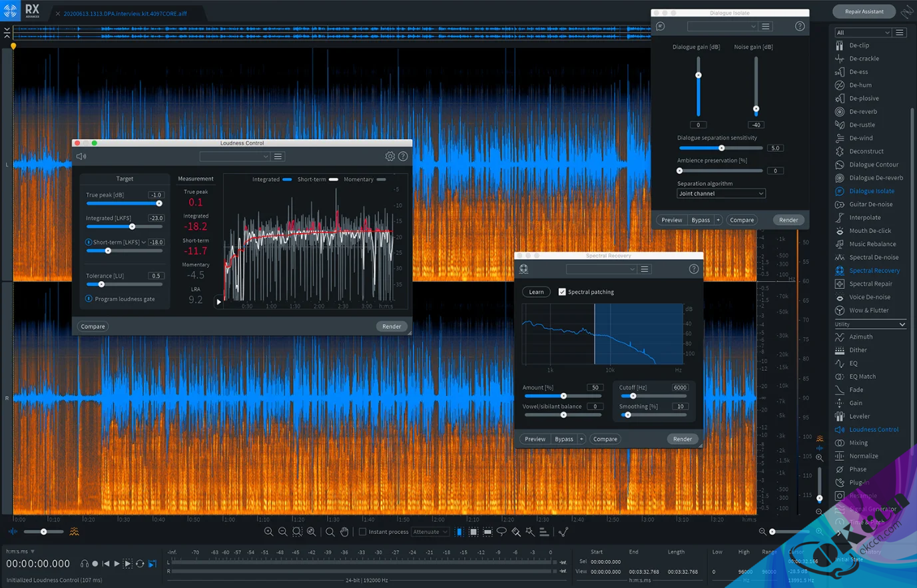Open the module list view options menu

(x=900, y=33)
